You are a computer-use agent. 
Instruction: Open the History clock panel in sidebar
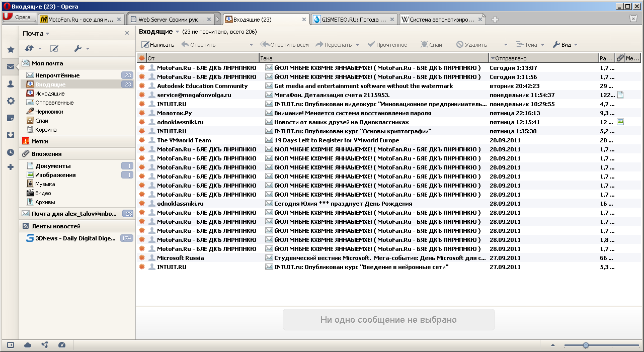(10, 152)
